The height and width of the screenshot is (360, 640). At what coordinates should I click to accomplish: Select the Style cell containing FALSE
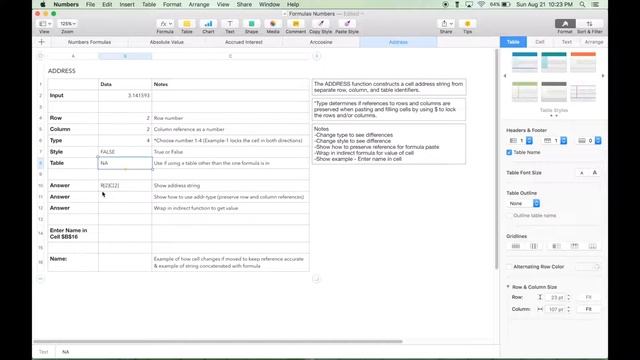(125, 152)
